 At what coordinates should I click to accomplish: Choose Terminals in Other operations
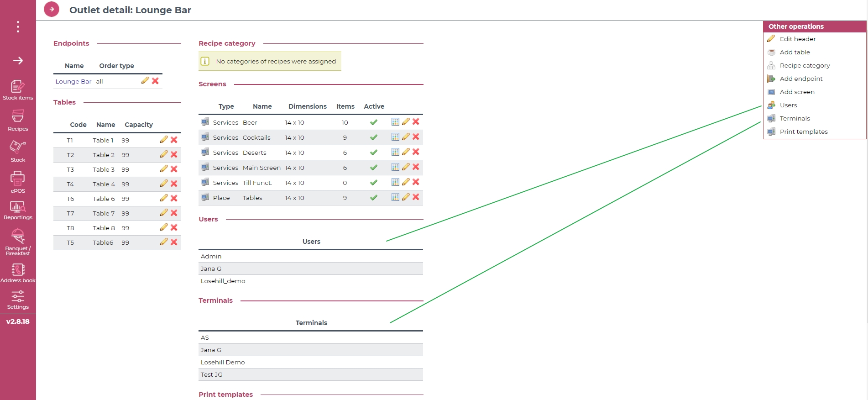coord(795,118)
